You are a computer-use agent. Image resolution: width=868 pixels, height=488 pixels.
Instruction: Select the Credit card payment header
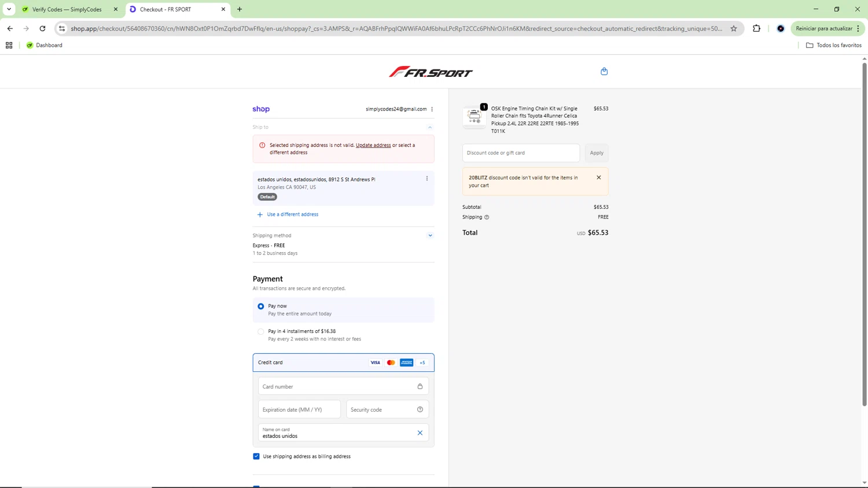343,363
